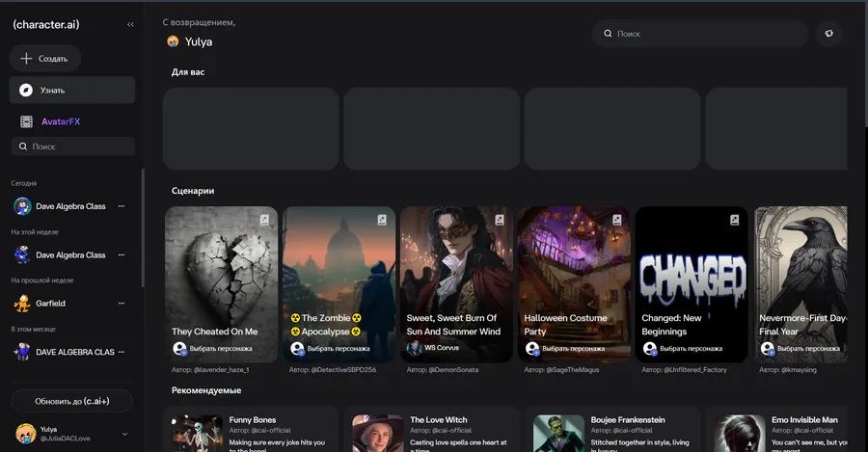Collapse the sidebar with double chevron icon

coord(130,24)
